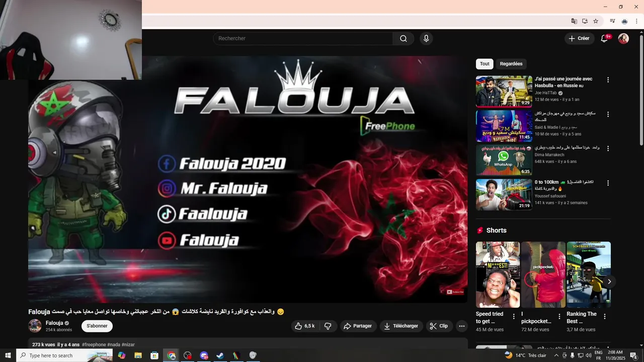Open the Falouja channel avatar

click(35, 326)
